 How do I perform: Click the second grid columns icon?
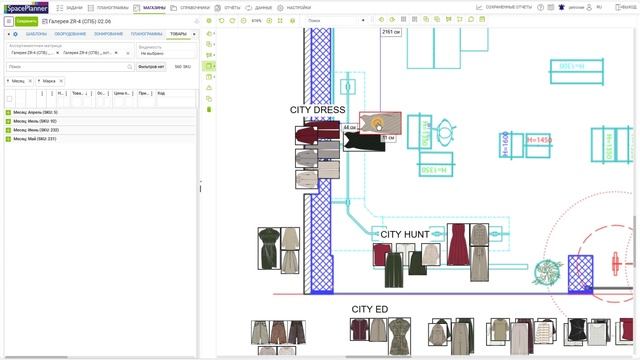(x=415, y=20)
